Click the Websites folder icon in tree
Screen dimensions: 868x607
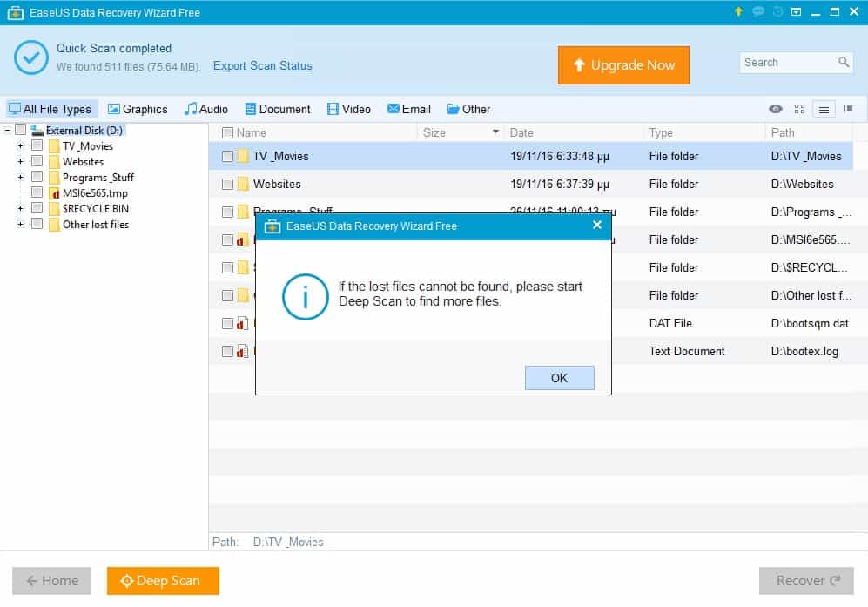(x=54, y=162)
